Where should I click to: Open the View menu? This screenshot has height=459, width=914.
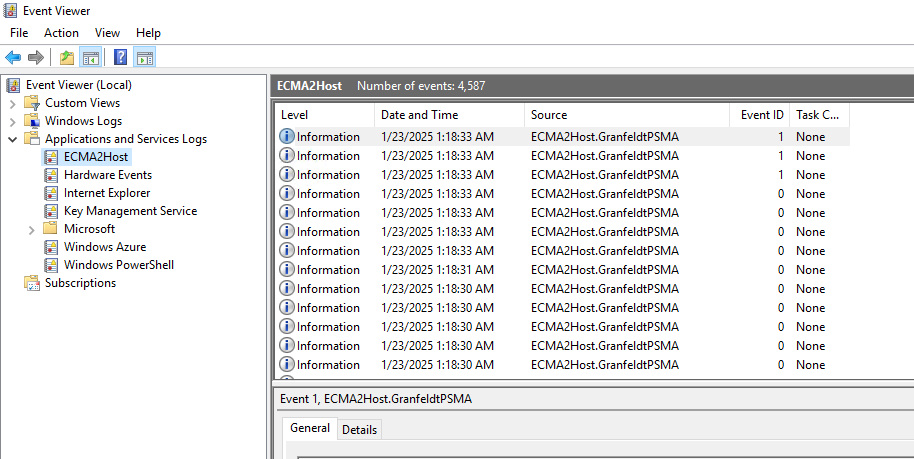tap(107, 33)
